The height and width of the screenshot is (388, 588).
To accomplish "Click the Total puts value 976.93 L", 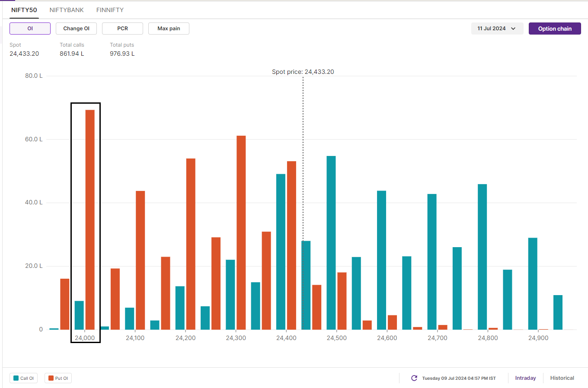I will point(122,54).
